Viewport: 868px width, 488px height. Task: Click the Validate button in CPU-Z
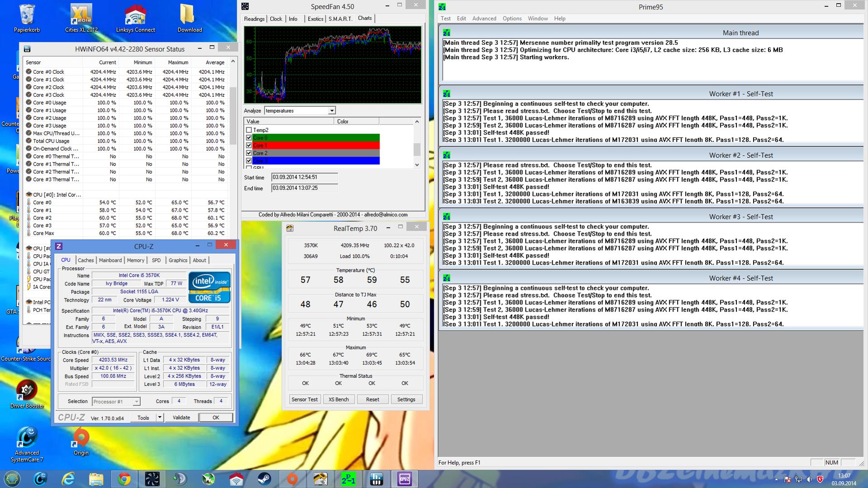pyautogui.click(x=181, y=417)
